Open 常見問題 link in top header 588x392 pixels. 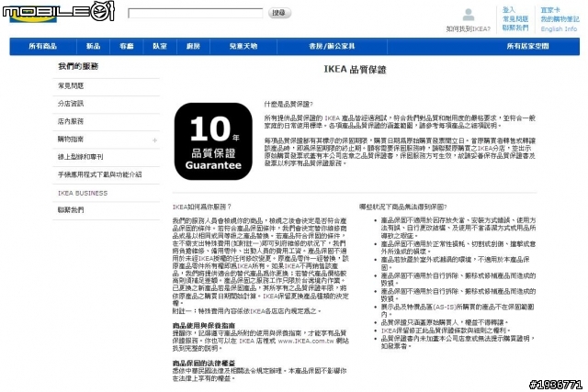tap(515, 18)
